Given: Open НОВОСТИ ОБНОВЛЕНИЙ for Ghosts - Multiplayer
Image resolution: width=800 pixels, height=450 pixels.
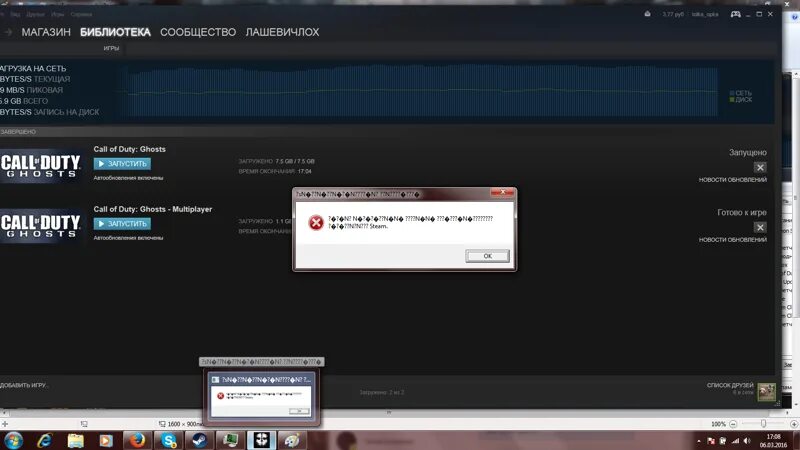Looking at the screenshot, I should click(733, 239).
